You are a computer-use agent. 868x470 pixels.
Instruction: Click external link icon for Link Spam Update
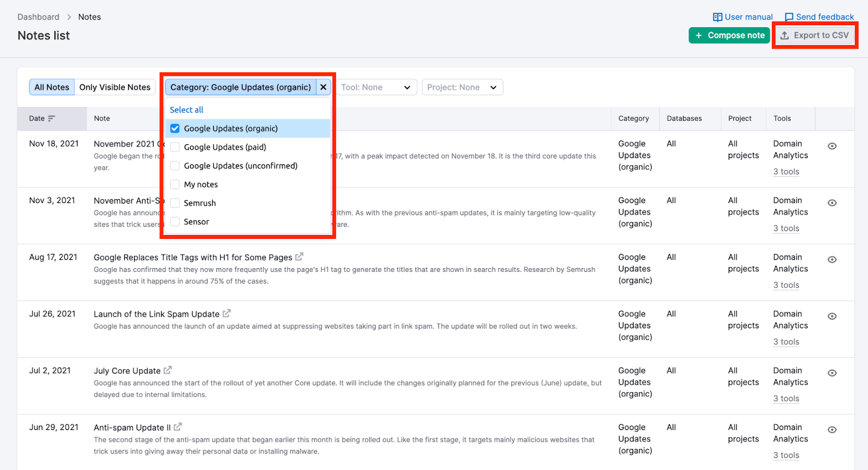(x=227, y=314)
